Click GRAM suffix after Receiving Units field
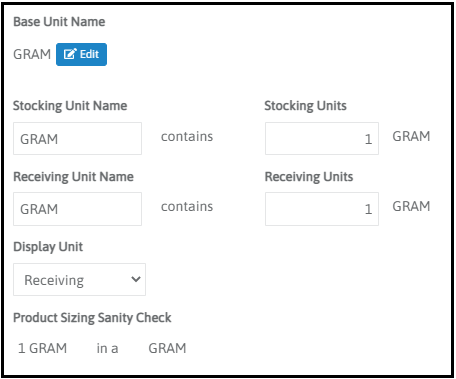This screenshot has height=379, width=456. [411, 206]
